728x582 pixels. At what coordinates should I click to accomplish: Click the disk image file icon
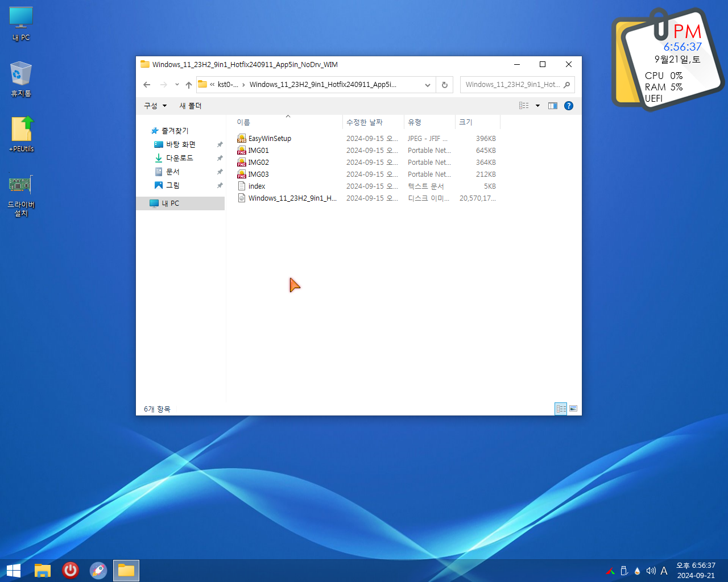pos(242,198)
